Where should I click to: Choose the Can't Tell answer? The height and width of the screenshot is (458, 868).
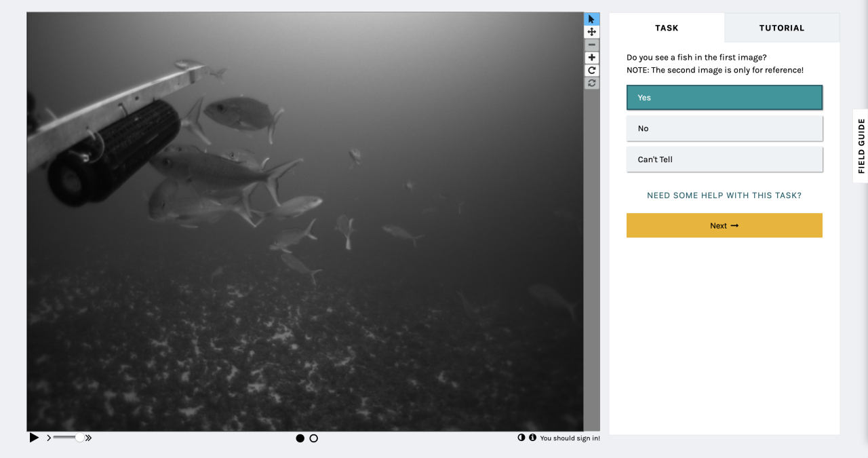point(724,159)
